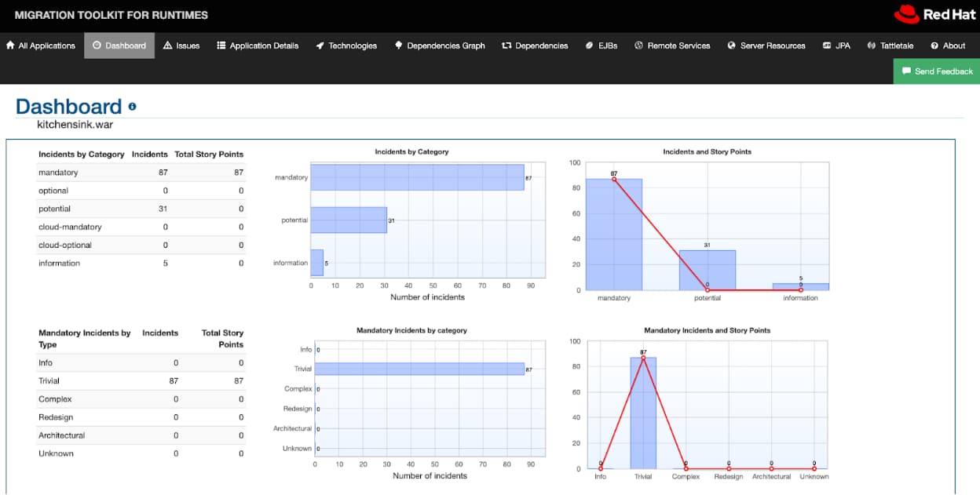Click the info icon next to Dashboard heading
Image resolution: width=980 pixels, height=495 pixels.
point(132,106)
